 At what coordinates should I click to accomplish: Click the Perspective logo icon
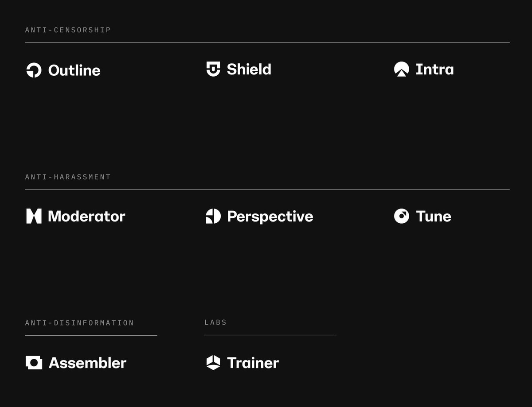(213, 216)
